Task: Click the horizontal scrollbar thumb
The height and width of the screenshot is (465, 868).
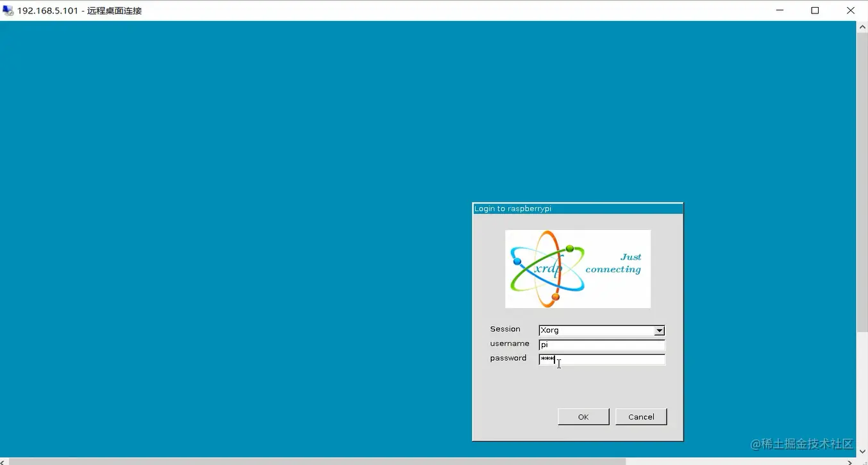Action: [317, 461]
